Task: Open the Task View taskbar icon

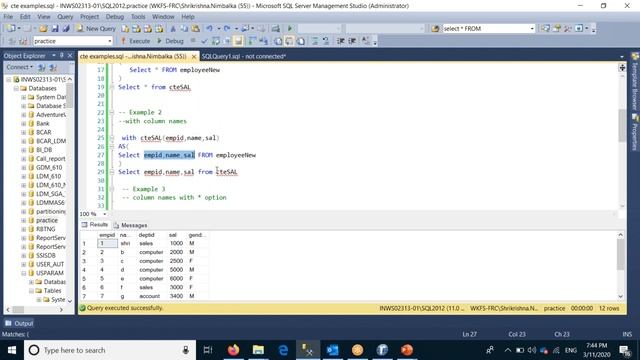Action: click(x=208, y=350)
